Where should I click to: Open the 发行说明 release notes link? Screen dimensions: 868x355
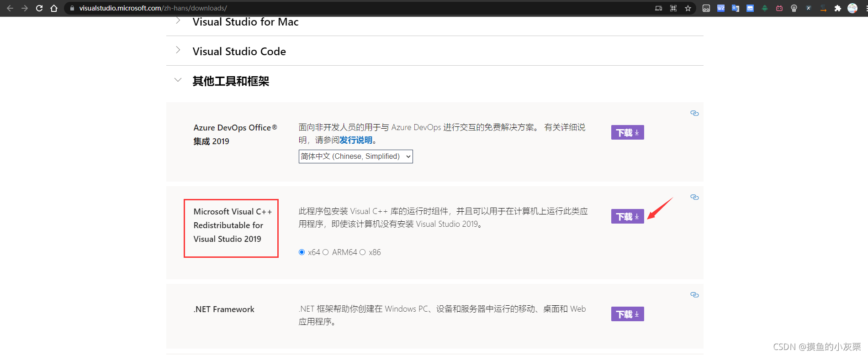(x=356, y=140)
